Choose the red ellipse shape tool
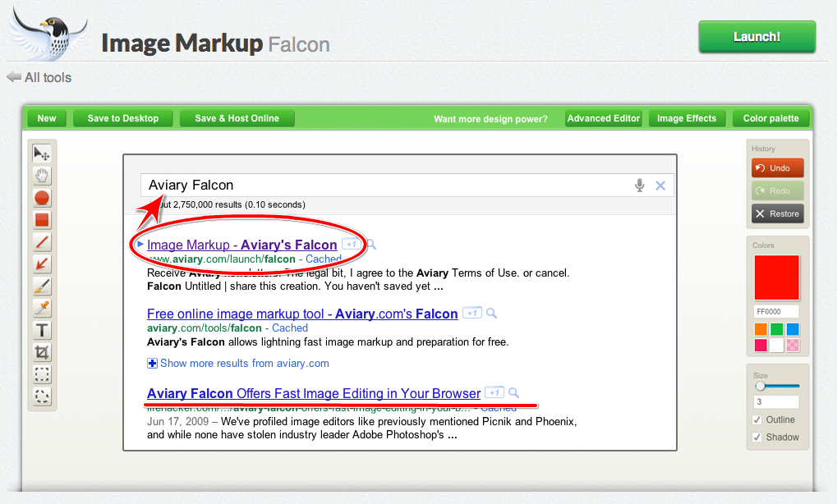The height and width of the screenshot is (504, 837). pyautogui.click(x=42, y=198)
